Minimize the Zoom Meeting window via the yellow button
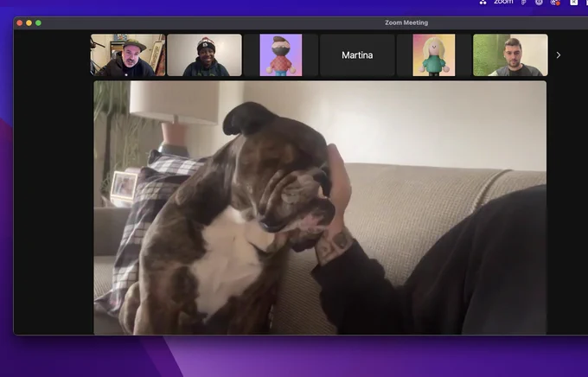This screenshot has width=588, height=377. coord(29,22)
